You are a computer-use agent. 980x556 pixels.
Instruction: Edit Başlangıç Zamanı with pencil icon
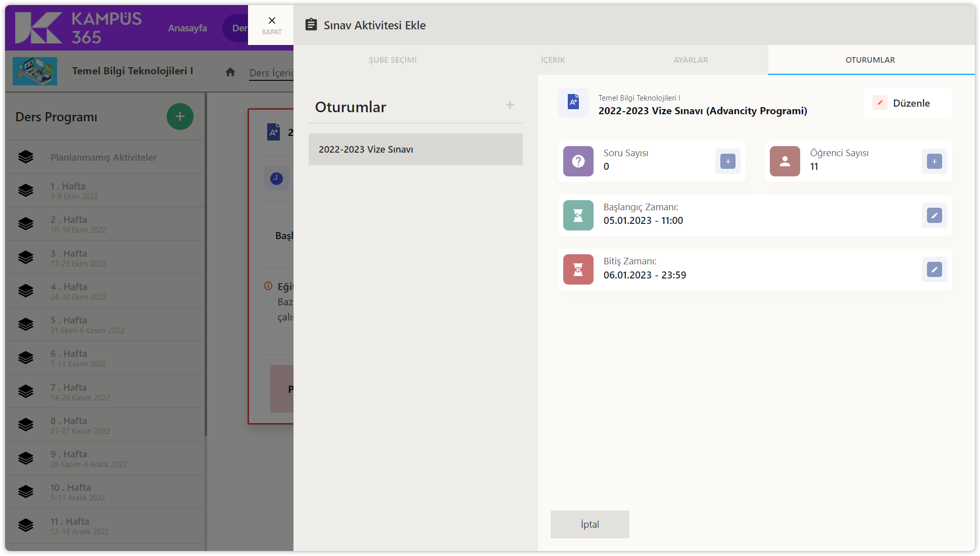tap(934, 215)
